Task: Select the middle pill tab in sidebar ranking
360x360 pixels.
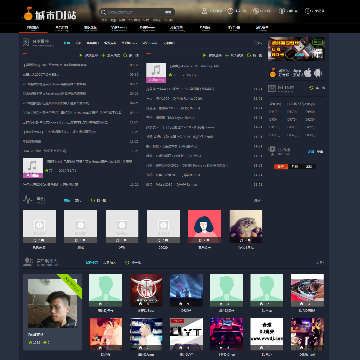Action: coord(295,166)
